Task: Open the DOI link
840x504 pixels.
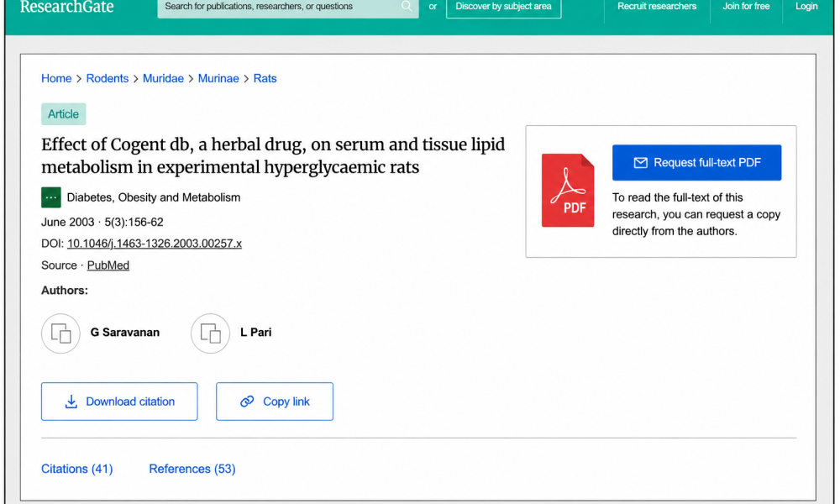Action: coord(155,244)
